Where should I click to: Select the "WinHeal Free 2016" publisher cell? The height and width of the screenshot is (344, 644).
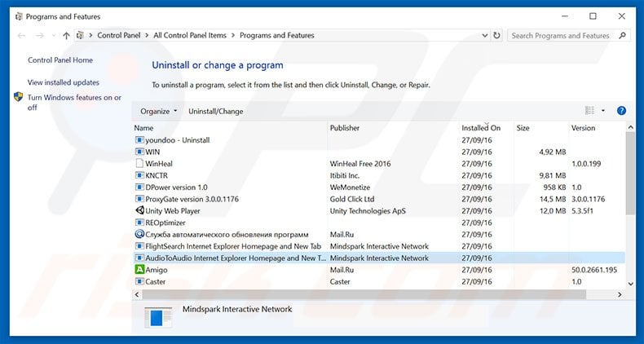point(360,164)
